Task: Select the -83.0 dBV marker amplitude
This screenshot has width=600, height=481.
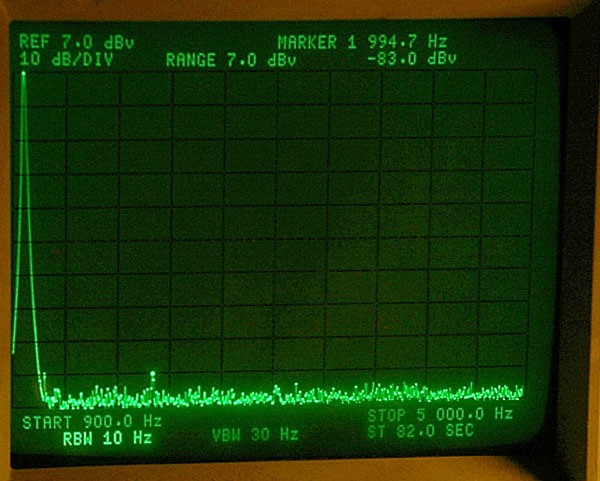Action: [412, 59]
